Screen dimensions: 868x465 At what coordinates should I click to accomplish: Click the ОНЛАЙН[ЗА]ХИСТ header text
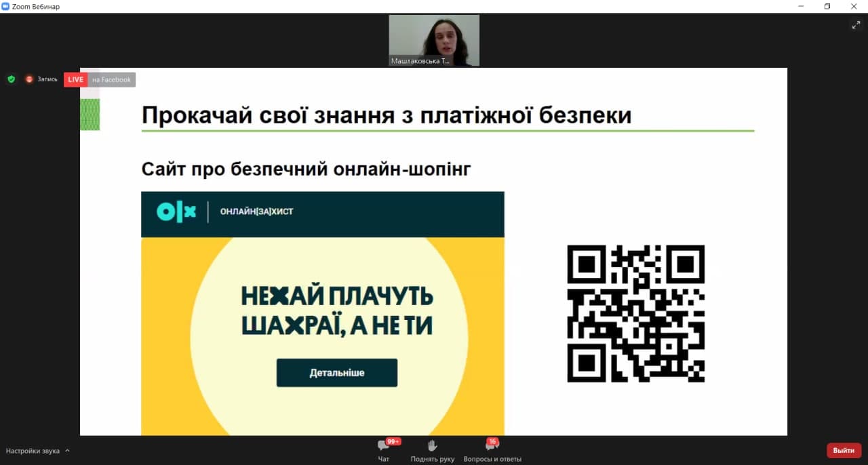click(256, 211)
